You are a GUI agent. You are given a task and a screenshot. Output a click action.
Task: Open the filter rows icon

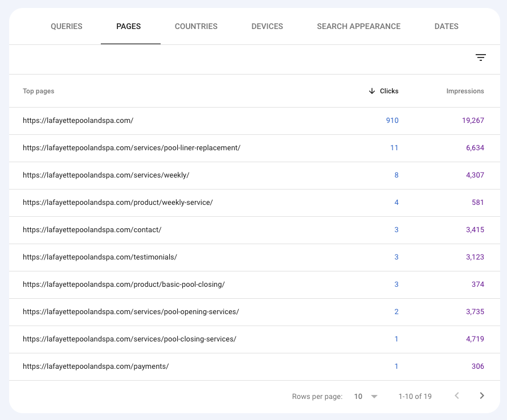tap(480, 58)
